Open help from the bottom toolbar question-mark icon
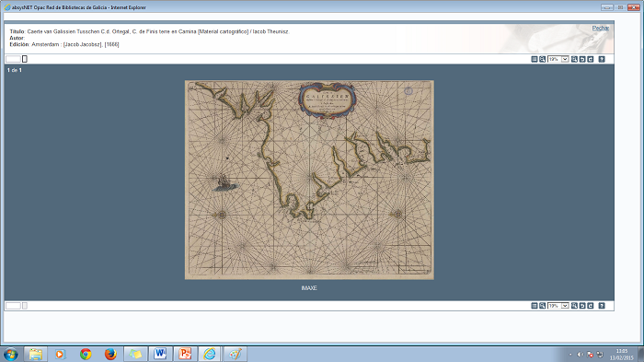The width and height of the screenshot is (644, 362). (x=602, y=306)
